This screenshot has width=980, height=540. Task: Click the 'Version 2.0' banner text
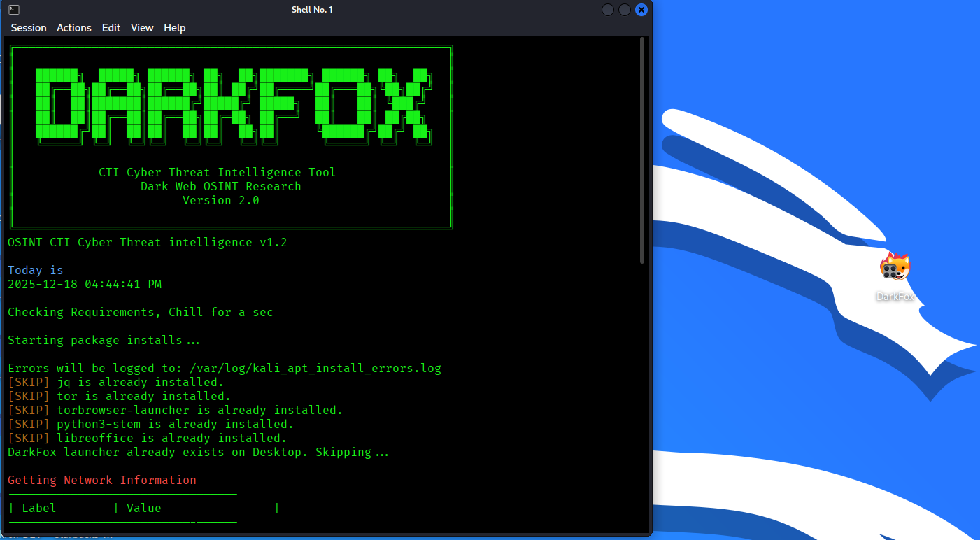(x=221, y=200)
